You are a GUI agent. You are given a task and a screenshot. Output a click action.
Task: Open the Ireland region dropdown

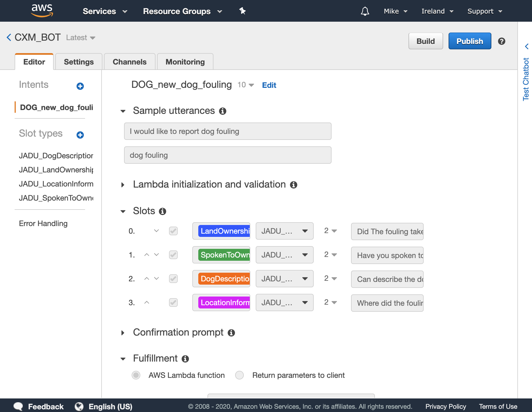tap(437, 11)
